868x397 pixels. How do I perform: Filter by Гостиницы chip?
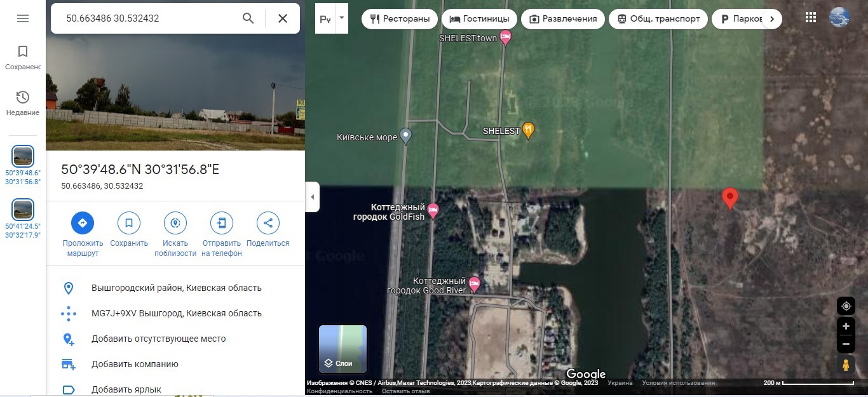pyautogui.click(x=478, y=19)
